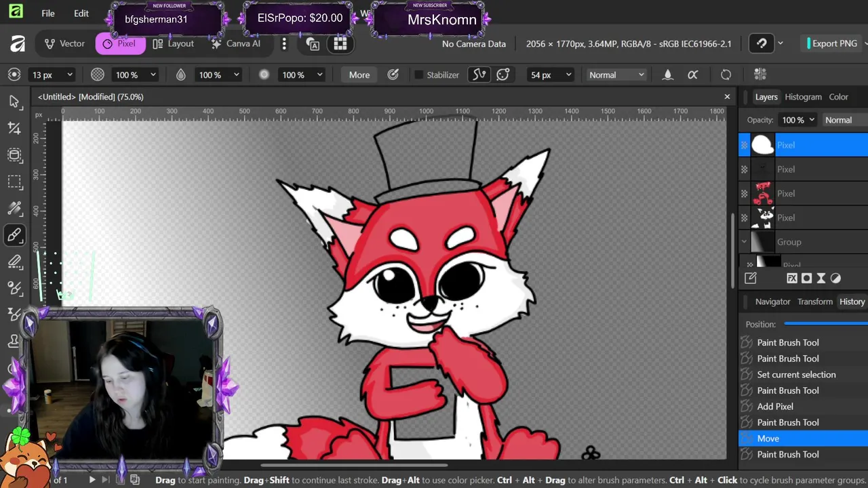Open brush blend mode Normal dropdown

[616, 75]
